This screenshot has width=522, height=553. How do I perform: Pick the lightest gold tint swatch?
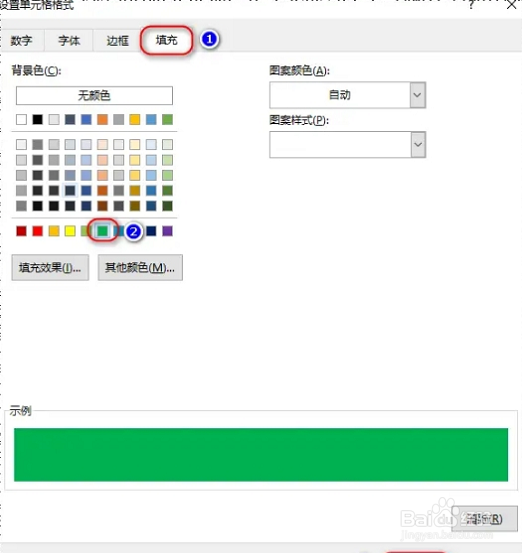click(x=135, y=144)
